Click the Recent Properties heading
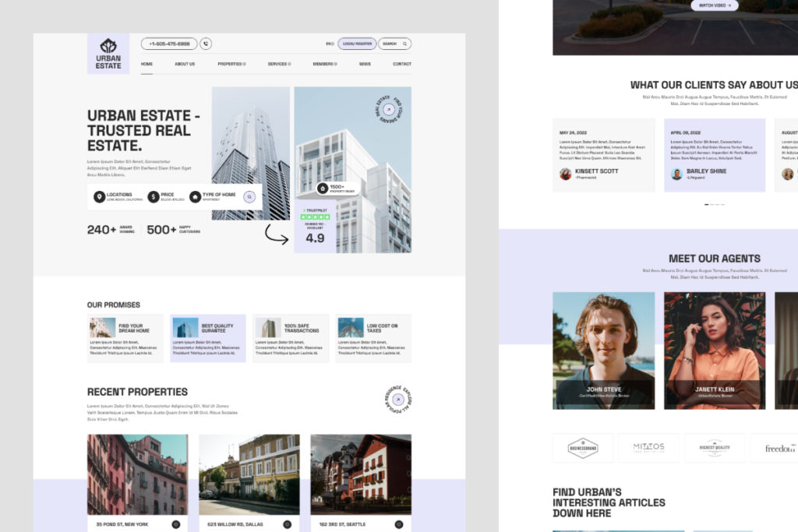Image resolution: width=798 pixels, height=532 pixels. (137, 392)
